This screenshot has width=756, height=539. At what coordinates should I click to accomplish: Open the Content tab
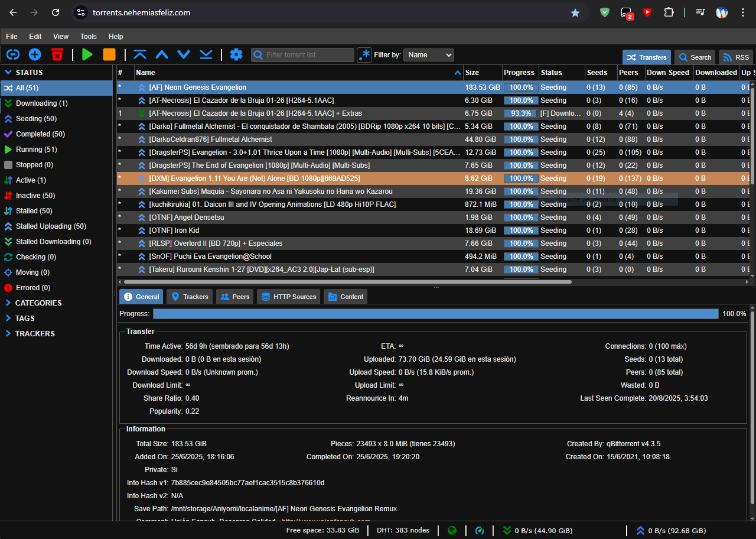click(x=346, y=297)
